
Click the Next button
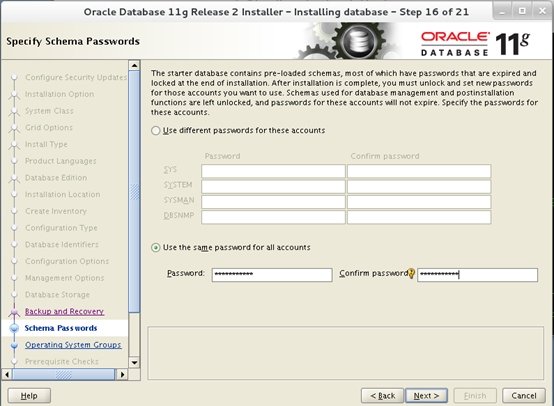tap(426, 396)
